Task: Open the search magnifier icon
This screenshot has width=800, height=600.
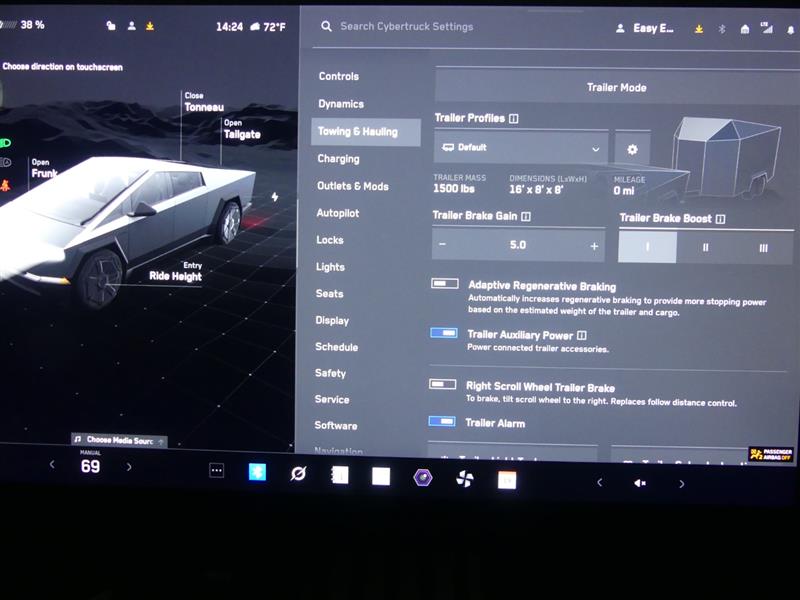Action: pos(327,26)
